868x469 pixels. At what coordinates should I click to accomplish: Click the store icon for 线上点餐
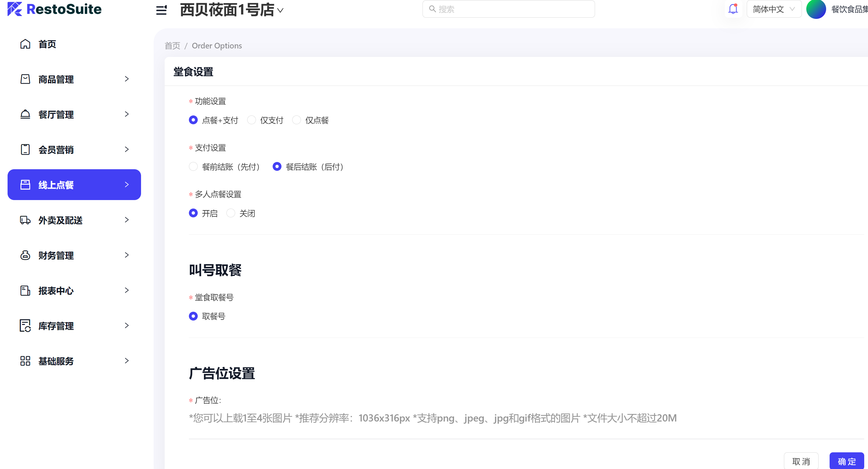pyautogui.click(x=25, y=185)
